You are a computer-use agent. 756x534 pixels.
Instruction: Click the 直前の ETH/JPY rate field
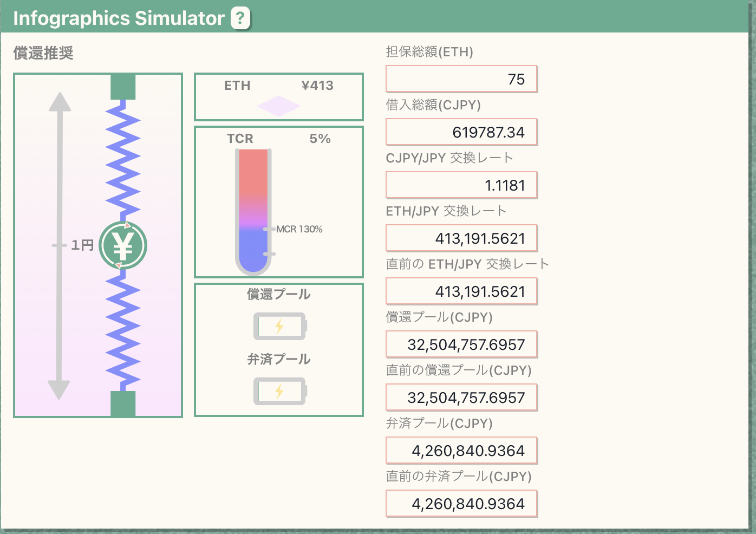(x=461, y=291)
